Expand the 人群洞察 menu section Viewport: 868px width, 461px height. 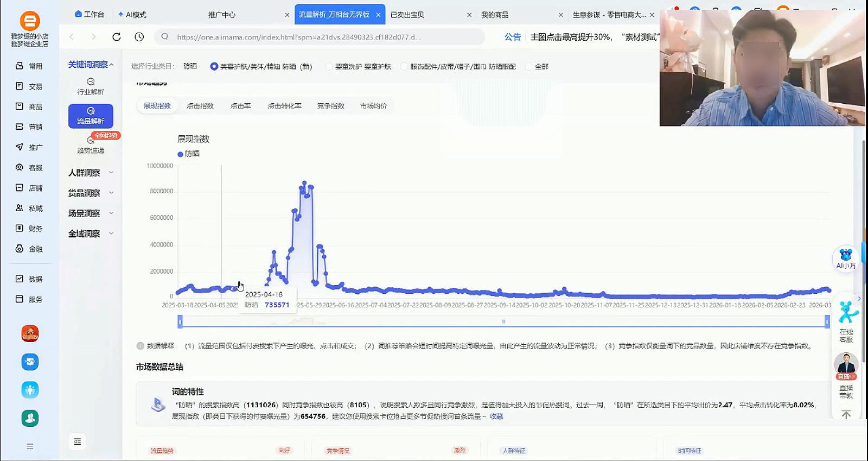pyautogui.click(x=91, y=173)
